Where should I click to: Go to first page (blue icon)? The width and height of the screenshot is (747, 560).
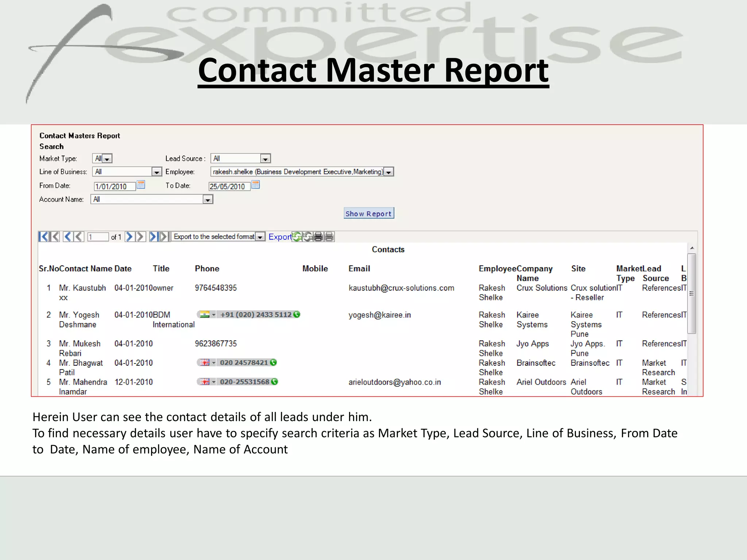click(43, 237)
